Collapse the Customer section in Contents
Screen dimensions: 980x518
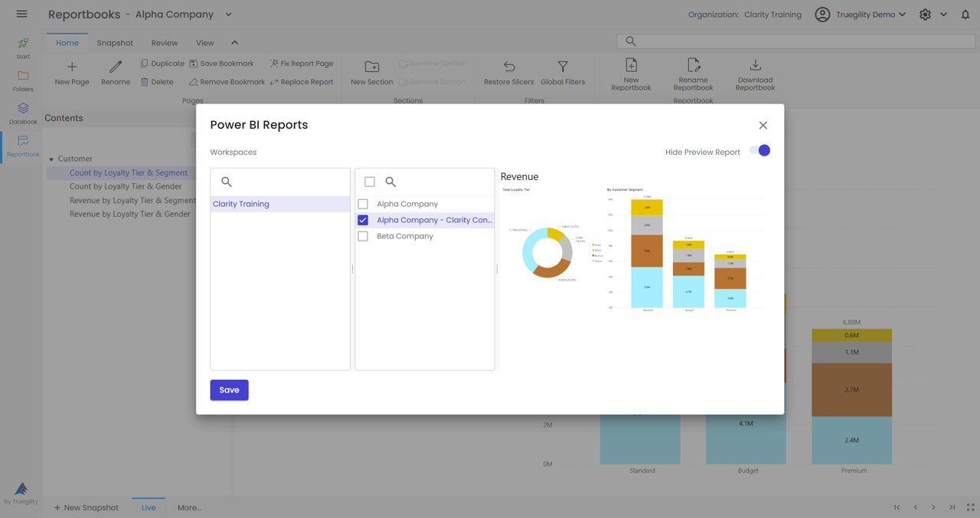click(50, 158)
